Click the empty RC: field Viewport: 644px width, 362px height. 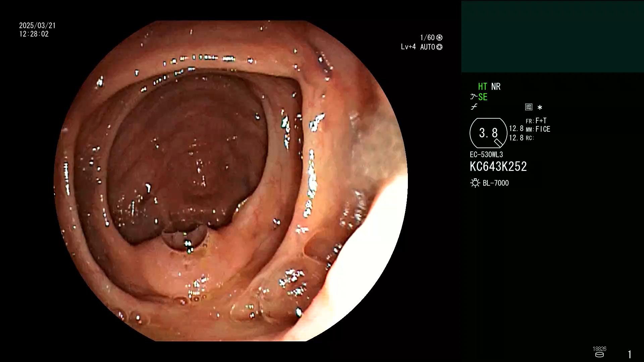pyautogui.click(x=530, y=138)
